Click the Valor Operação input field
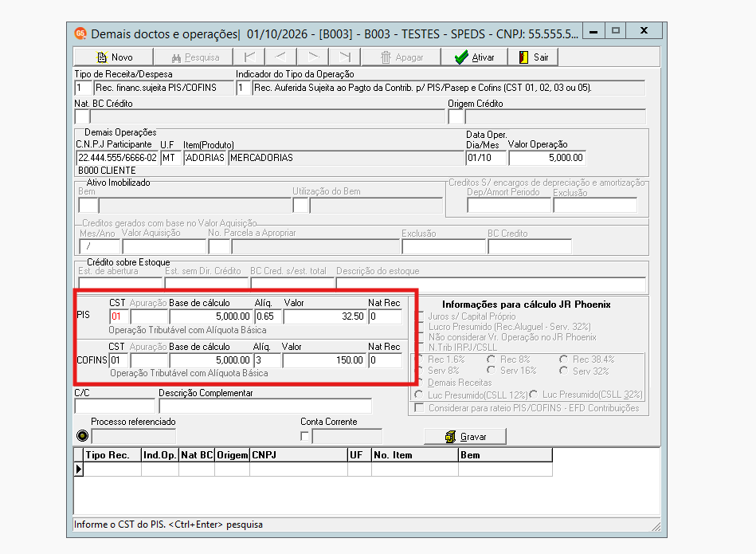This screenshot has height=554, width=756. [547, 158]
